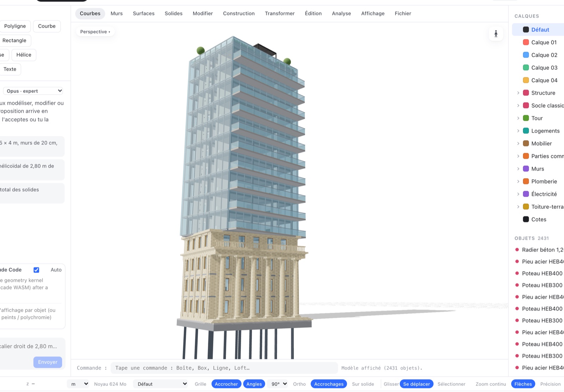Click the Plomberie layer orange swatch
Viewport: 564px width, 392px height.
(526, 182)
